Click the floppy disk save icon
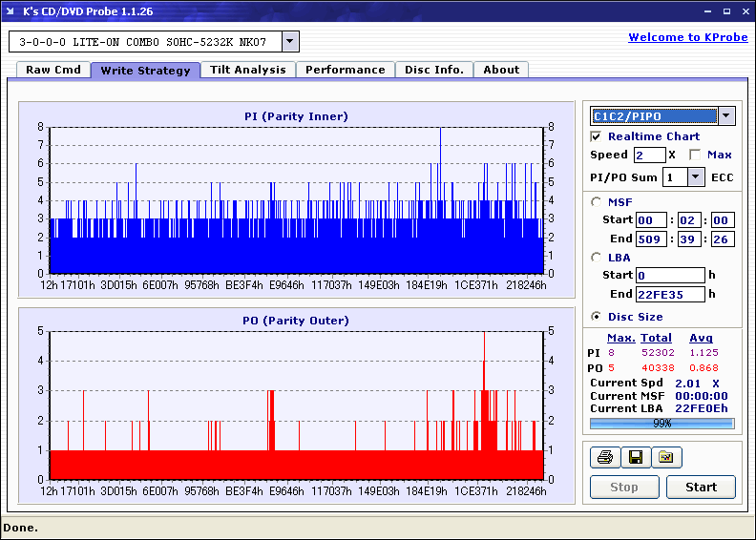This screenshot has width=756, height=540. pos(635,458)
